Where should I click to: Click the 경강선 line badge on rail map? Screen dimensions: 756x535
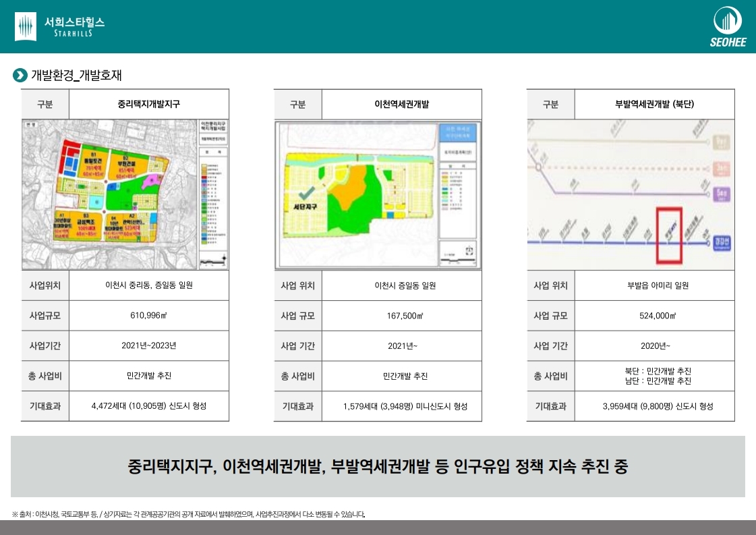point(722,242)
